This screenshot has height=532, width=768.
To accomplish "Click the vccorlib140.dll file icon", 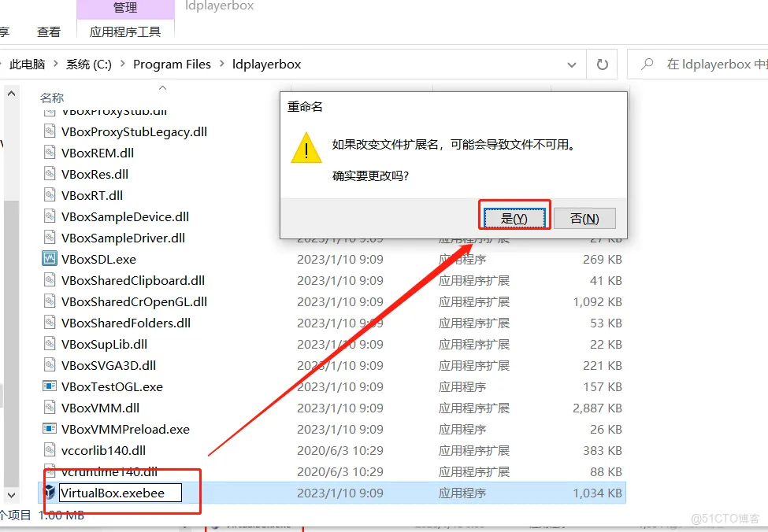I will (x=49, y=450).
